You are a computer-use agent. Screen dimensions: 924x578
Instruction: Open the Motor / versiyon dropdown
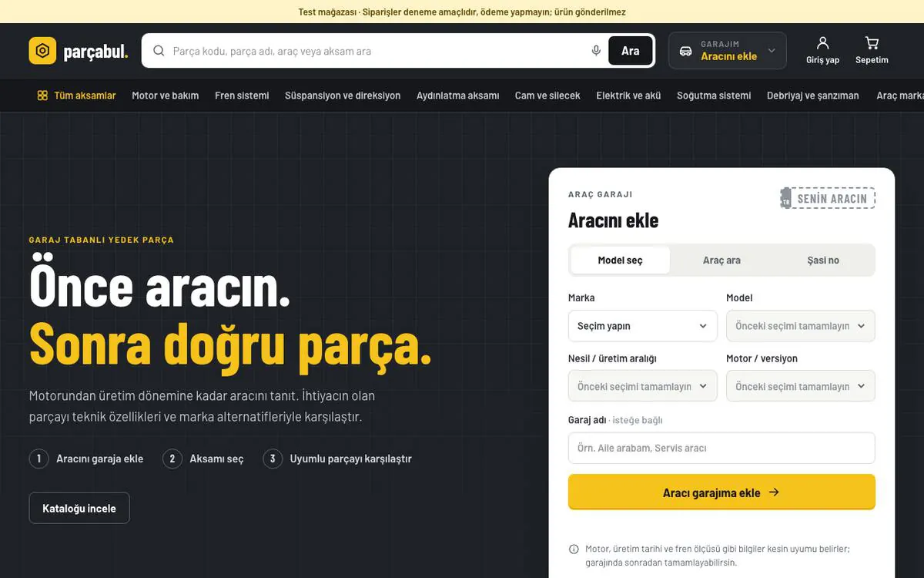click(801, 386)
